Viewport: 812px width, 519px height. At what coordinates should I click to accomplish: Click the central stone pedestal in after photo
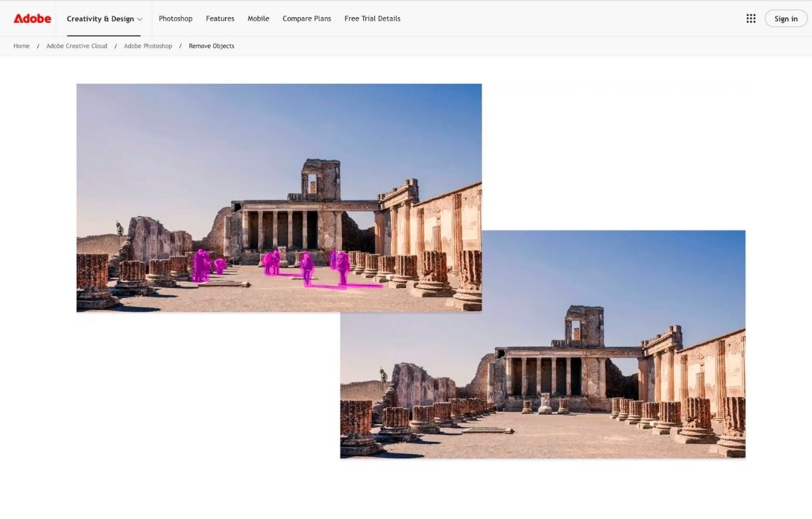pos(545,404)
